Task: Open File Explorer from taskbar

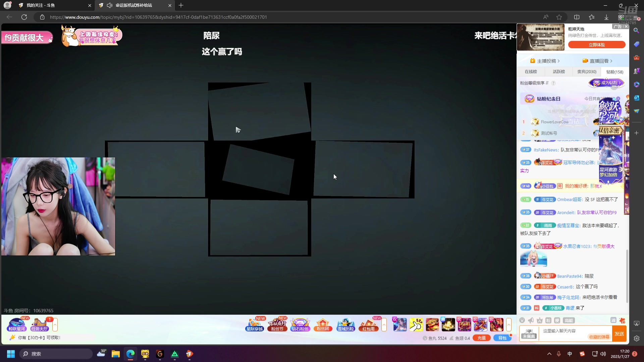Action: coord(116,354)
